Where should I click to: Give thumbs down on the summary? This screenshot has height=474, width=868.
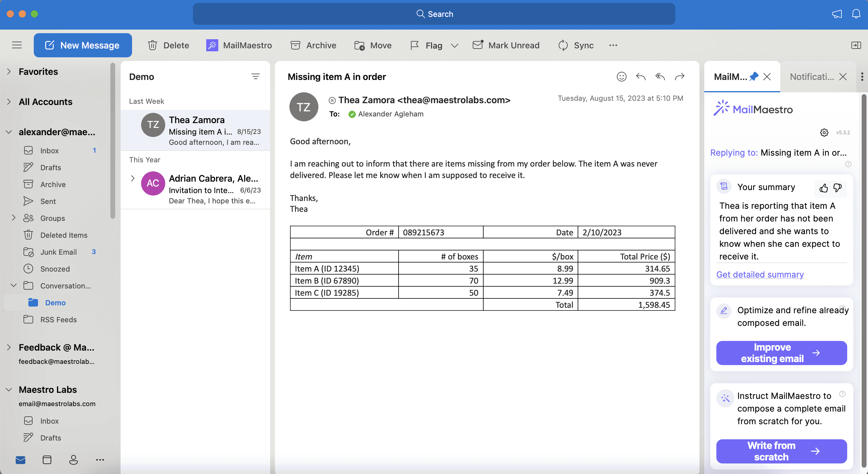pyautogui.click(x=837, y=188)
